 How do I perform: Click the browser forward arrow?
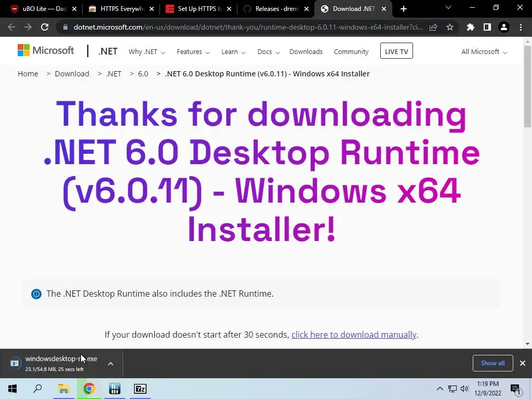[x=28, y=27]
